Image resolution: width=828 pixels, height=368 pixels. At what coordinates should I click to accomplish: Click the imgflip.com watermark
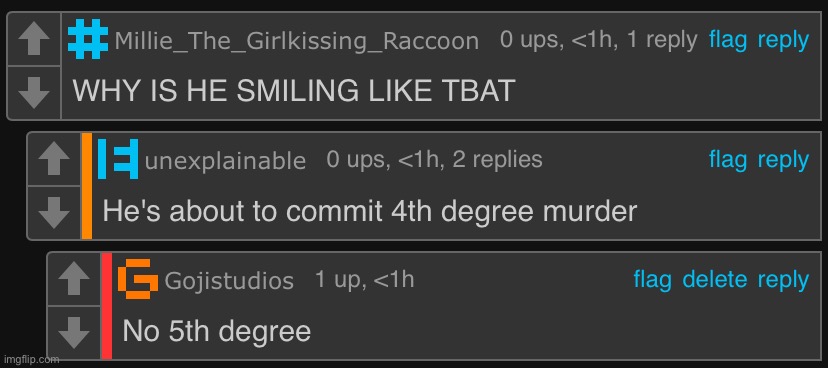[x=30, y=360]
